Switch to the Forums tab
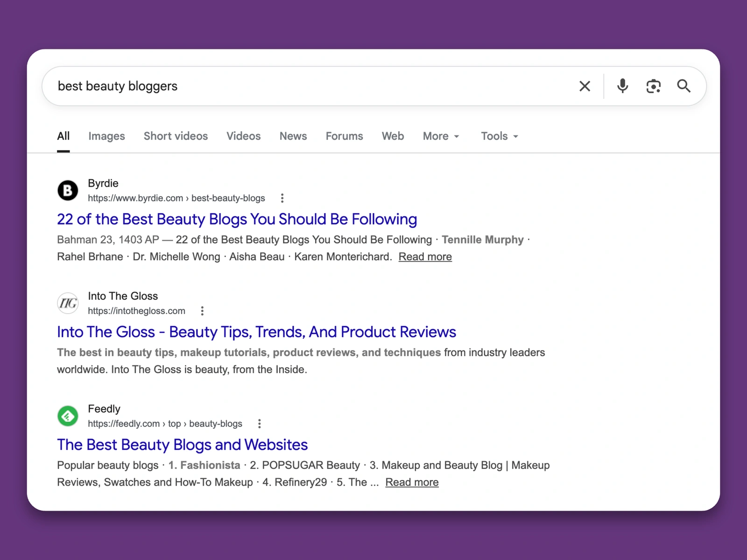The height and width of the screenshot is (560, 747). pos(344,136)
